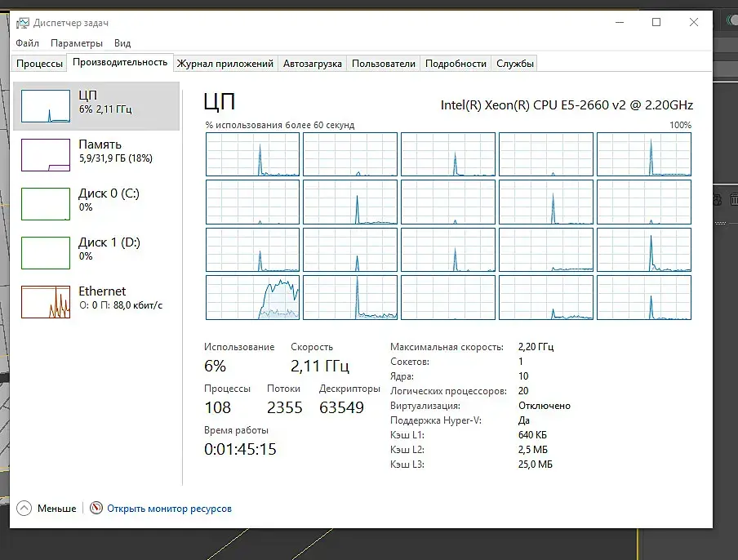Click the Сокетов value 1
The image size is (738, 560).
[521, 362]
